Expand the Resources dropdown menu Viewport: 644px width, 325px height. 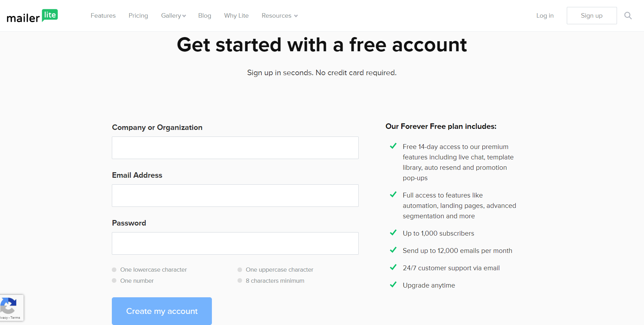pyautogui.click(x=279, y=16)
